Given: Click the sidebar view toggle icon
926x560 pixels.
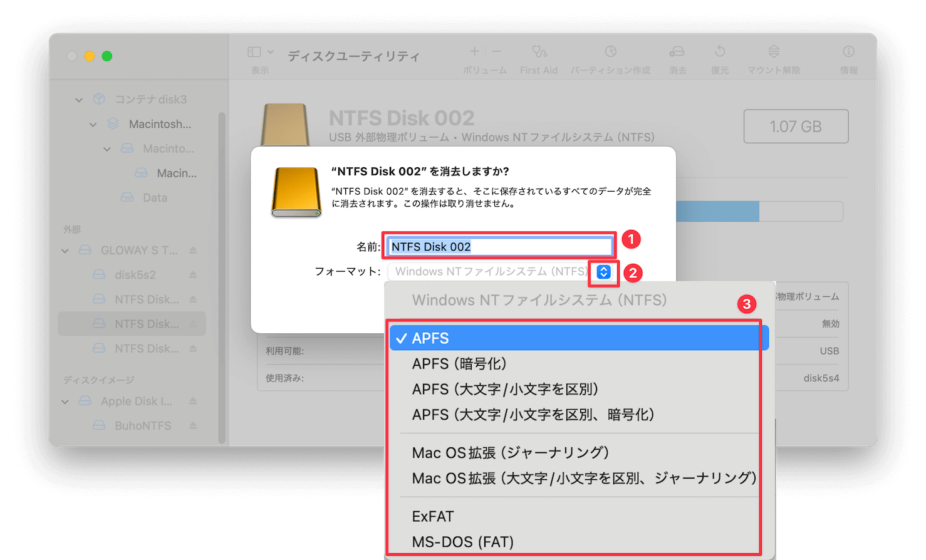Looking at the screenshot, I should pyautogui.click(x=254, y=52).
